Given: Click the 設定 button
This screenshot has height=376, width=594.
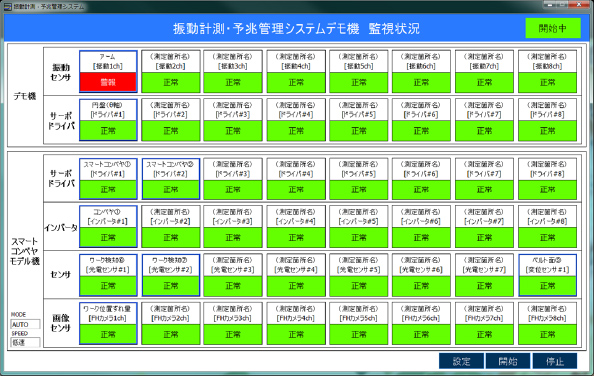Looking at the screenshot, I should (461, 361).
